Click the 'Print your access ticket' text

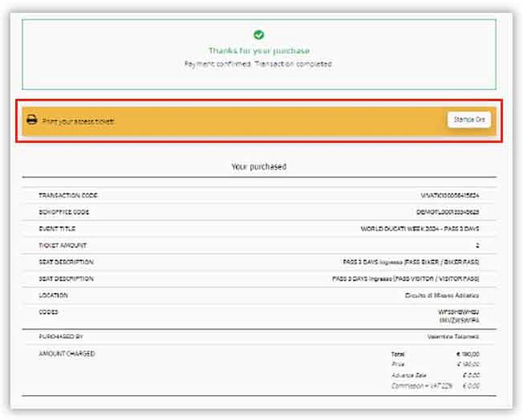[x=78, y=121]
